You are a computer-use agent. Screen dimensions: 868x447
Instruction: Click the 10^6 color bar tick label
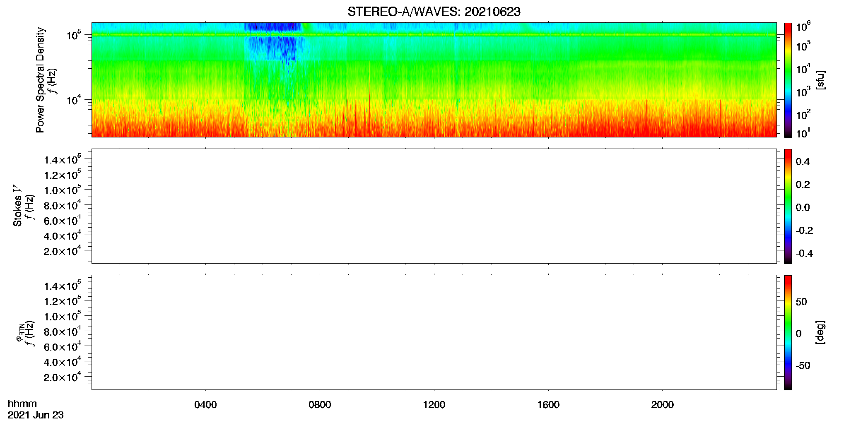tap(803, 26)
